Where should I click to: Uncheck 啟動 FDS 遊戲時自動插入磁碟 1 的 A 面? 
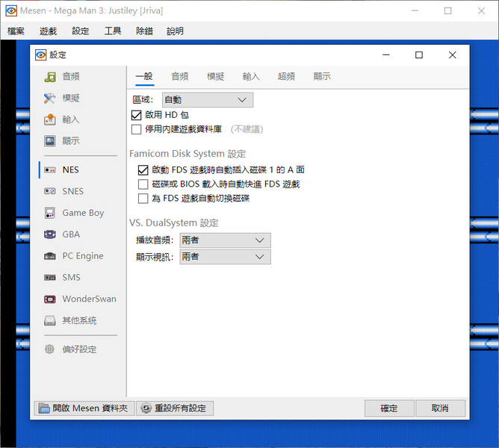[x=143, y=170]
